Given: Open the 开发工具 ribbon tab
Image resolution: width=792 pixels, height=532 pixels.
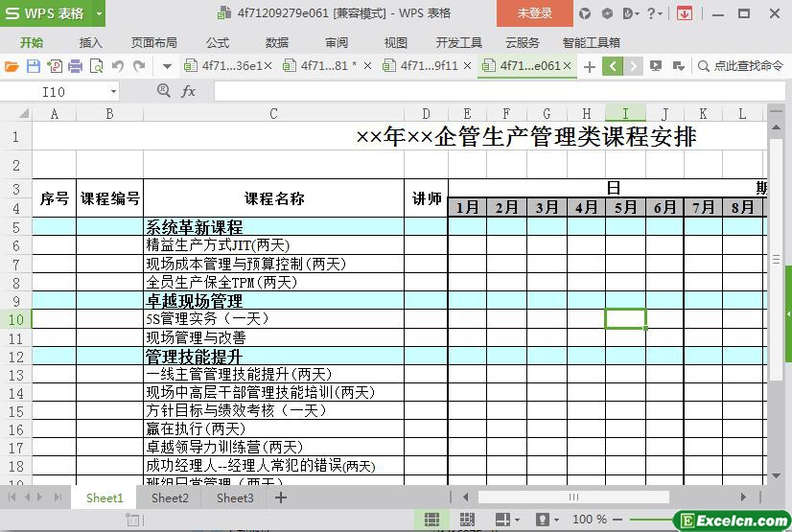Looking at the screenshot, I should (458, 42).
